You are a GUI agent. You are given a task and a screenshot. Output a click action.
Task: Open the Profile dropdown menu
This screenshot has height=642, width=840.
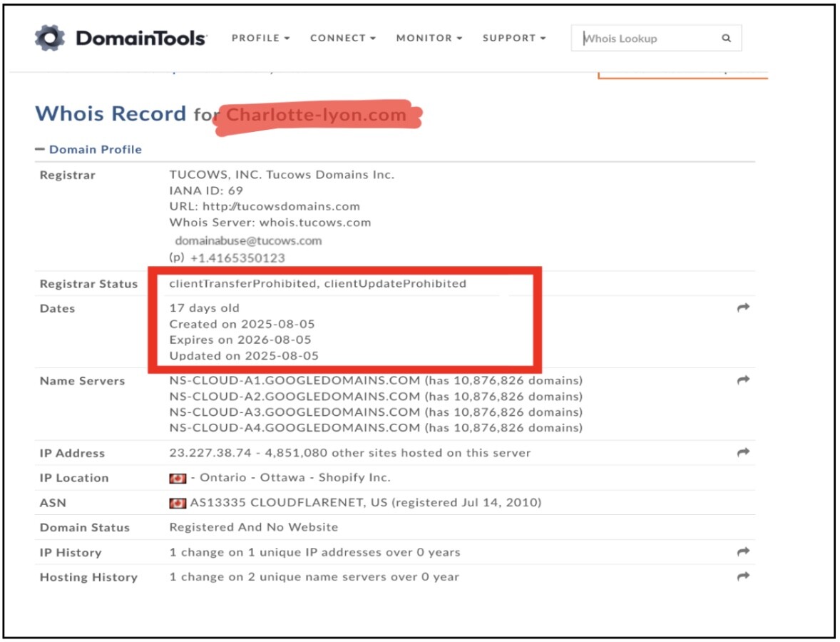[260, 38]
